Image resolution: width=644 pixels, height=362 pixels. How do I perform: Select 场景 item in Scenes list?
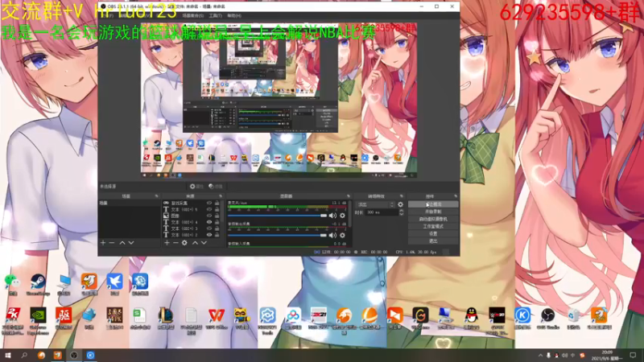(x=129, y=204)
